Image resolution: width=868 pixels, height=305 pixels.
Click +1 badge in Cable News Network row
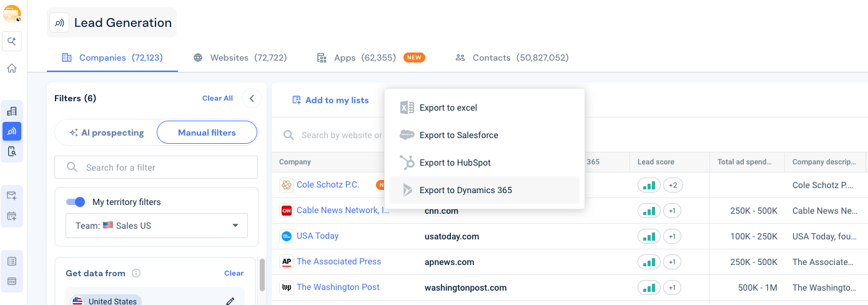click(672, 211)
